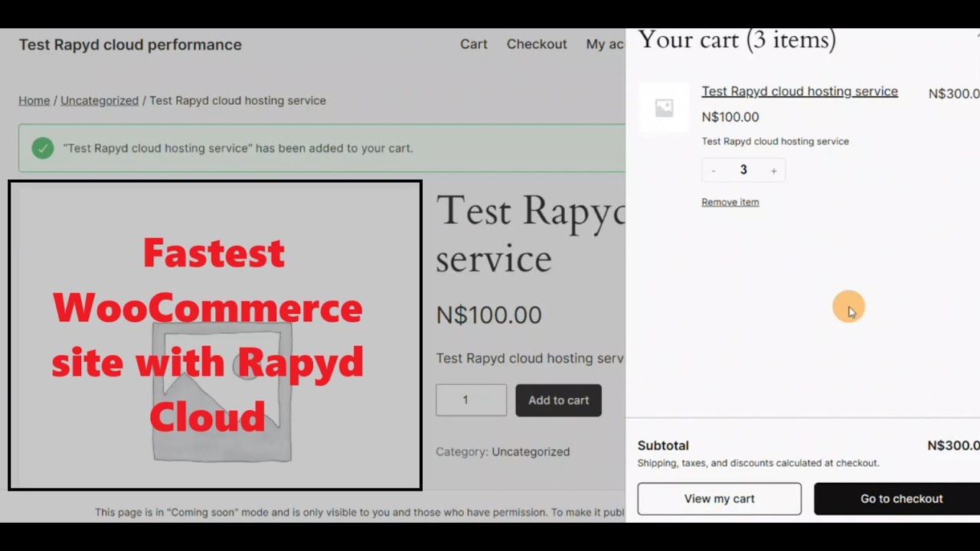980x551 pixels.
Task: Click the 'Your cart (3 items)' heading
Action: click(x=737, y=40)
